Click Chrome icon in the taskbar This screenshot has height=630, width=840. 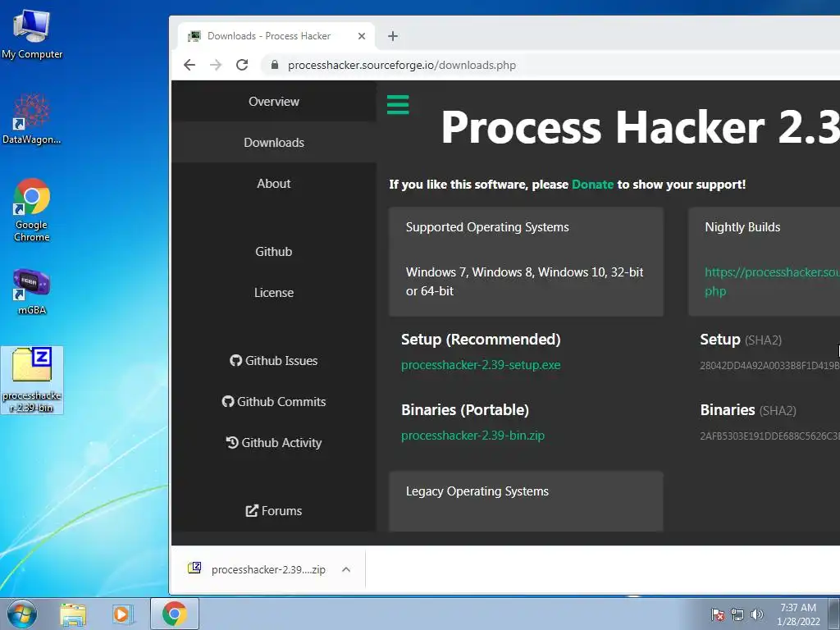(x=175, y=614)
